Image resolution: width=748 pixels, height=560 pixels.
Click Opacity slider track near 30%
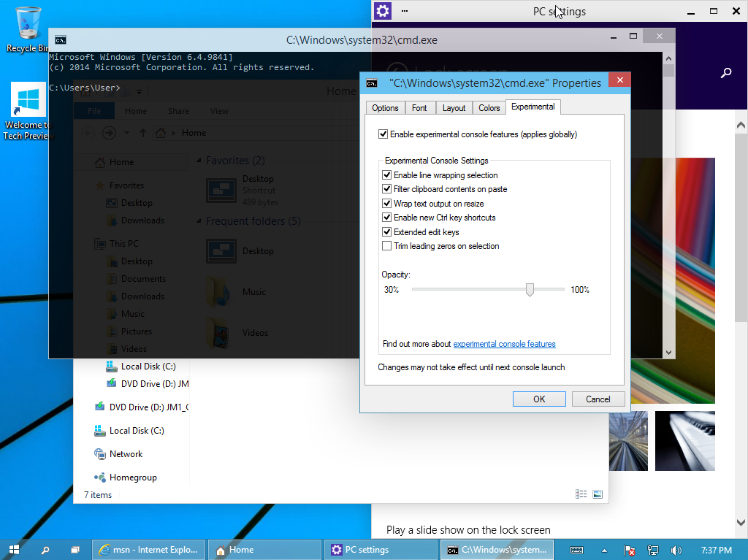tap(416, 289)
